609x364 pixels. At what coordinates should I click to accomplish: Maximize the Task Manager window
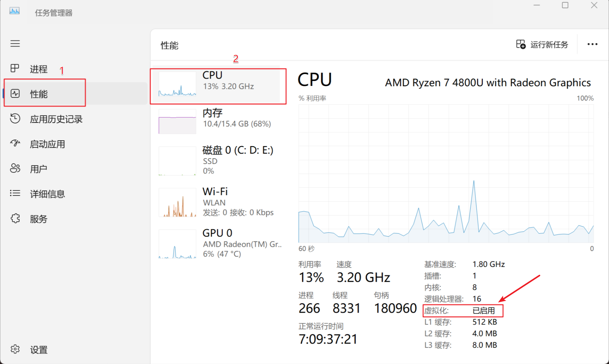point(565,5)
